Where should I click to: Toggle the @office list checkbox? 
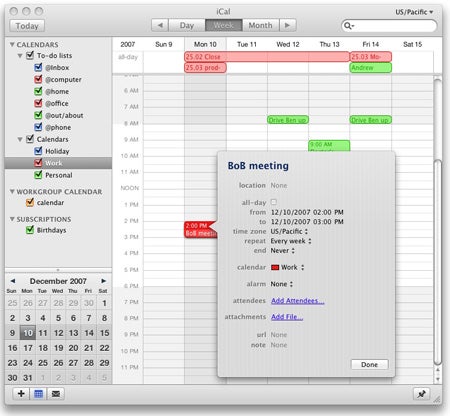coord(38,103)
